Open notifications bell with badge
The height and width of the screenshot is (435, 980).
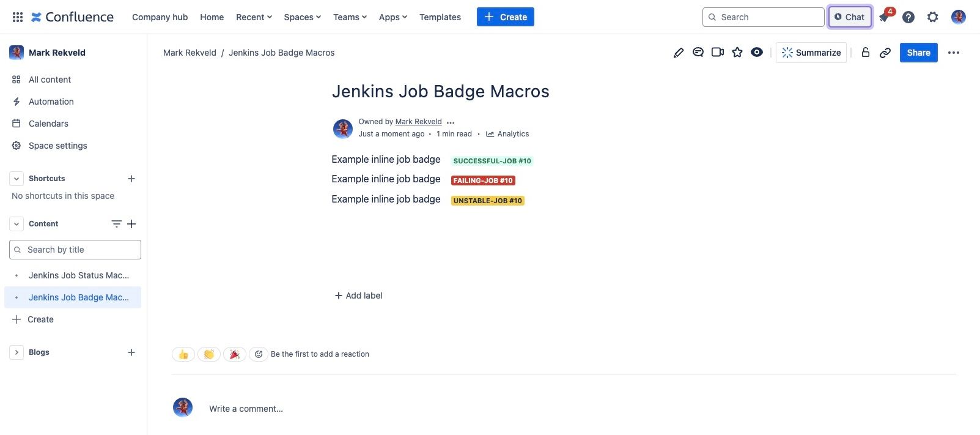pos(885,17)
